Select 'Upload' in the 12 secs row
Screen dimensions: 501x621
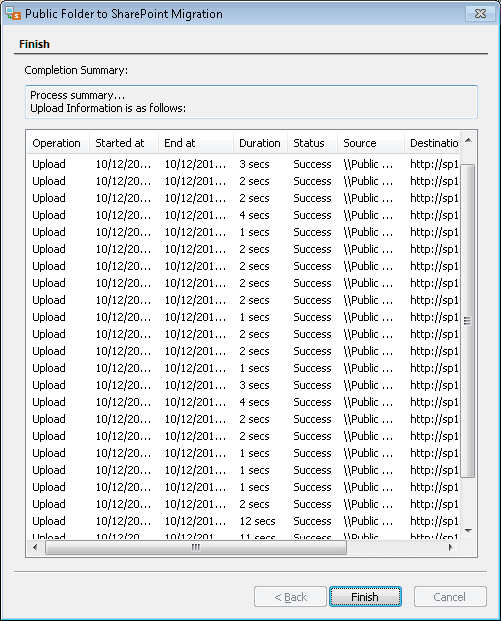[49, 521]
